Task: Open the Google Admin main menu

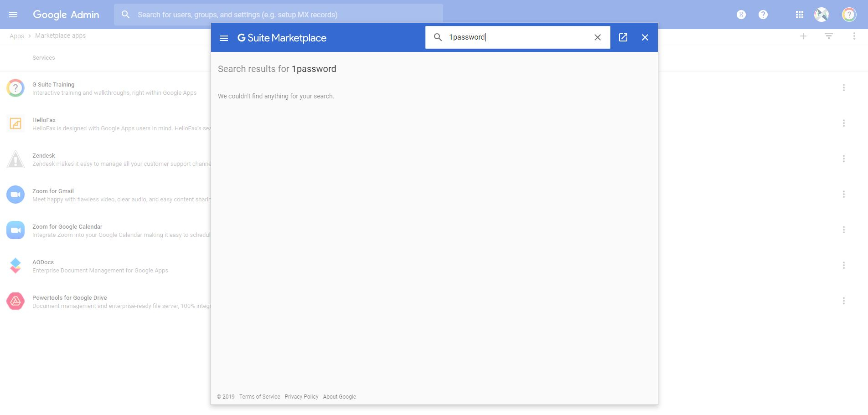Action: click(13, 15)
